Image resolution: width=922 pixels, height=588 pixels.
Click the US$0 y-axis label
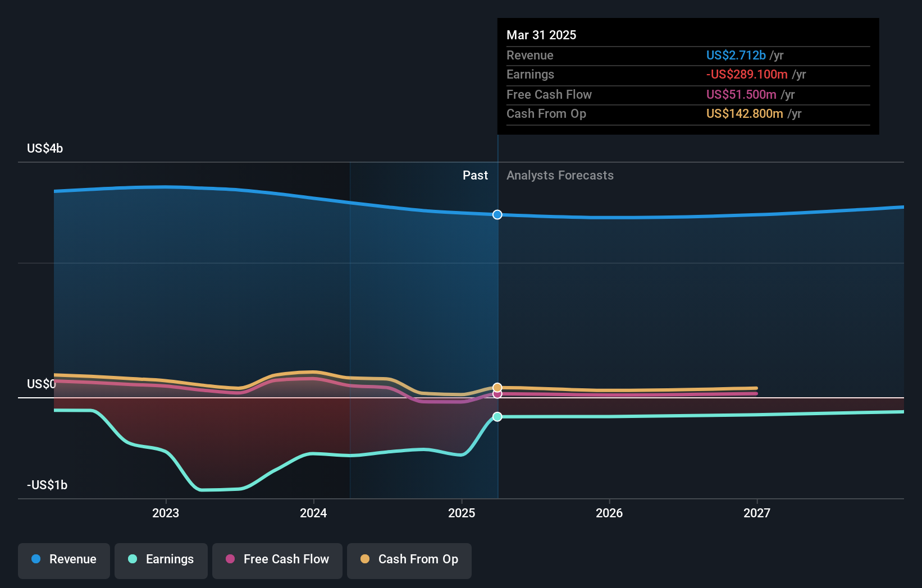point(42,384)
